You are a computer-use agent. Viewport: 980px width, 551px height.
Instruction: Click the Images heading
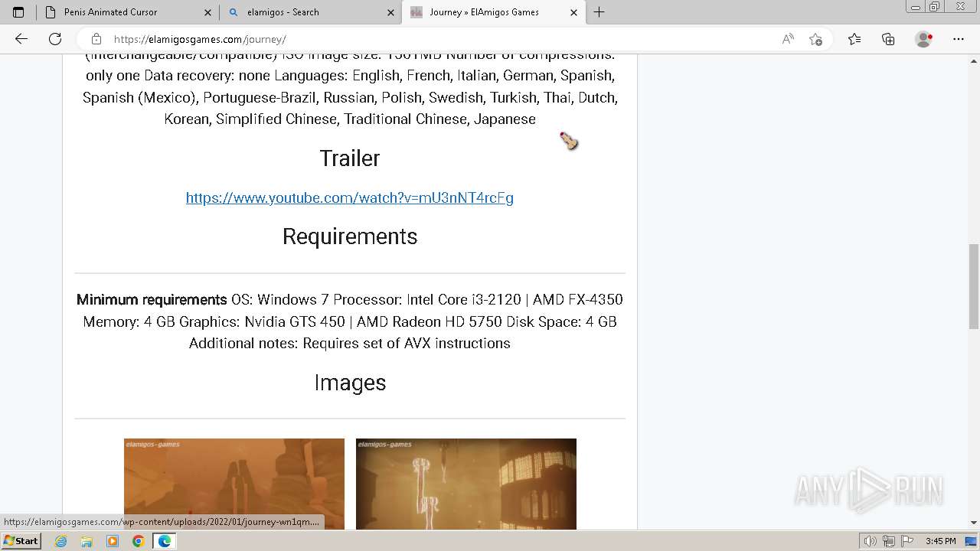coord(350,383)
